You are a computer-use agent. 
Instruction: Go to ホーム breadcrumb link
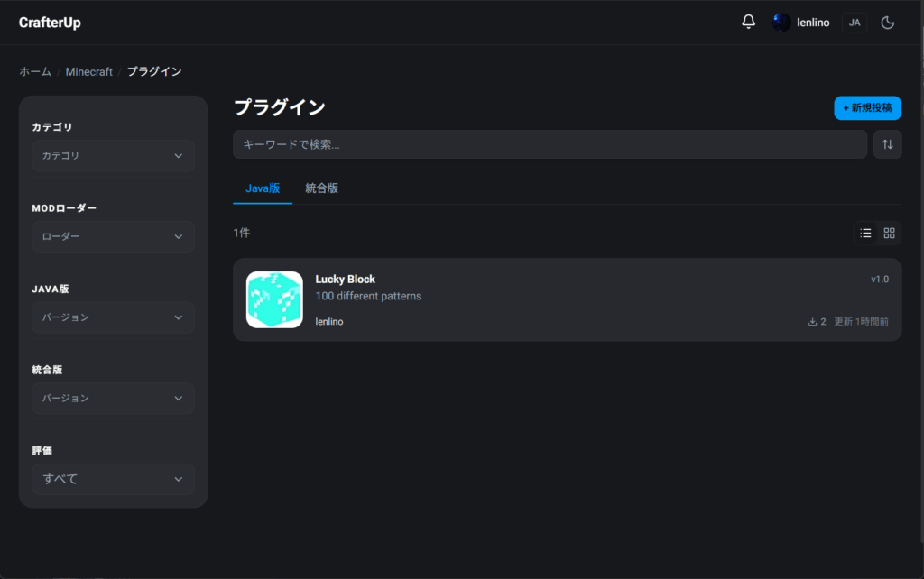(35, 71)
